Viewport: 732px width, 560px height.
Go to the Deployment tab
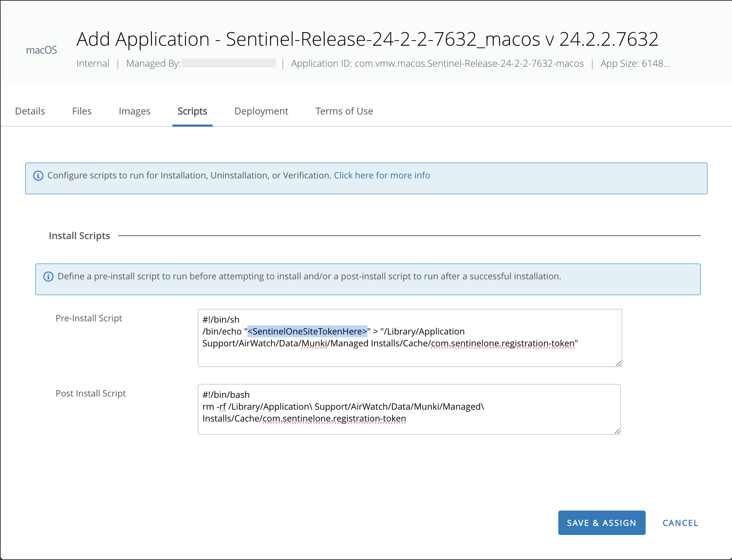(261, 111)
